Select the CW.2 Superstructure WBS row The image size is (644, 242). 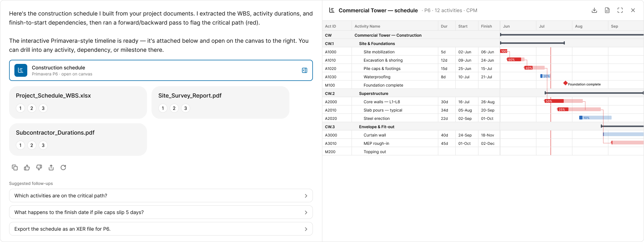pos(411,93)
